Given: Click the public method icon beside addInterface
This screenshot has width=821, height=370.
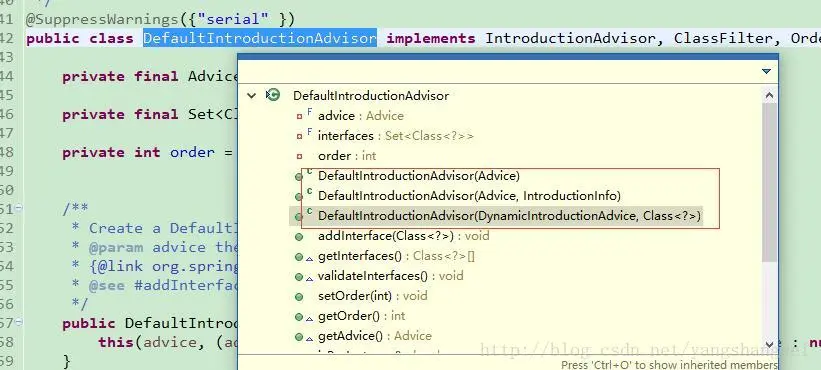Looking at the screenshot, I should 299,237.
